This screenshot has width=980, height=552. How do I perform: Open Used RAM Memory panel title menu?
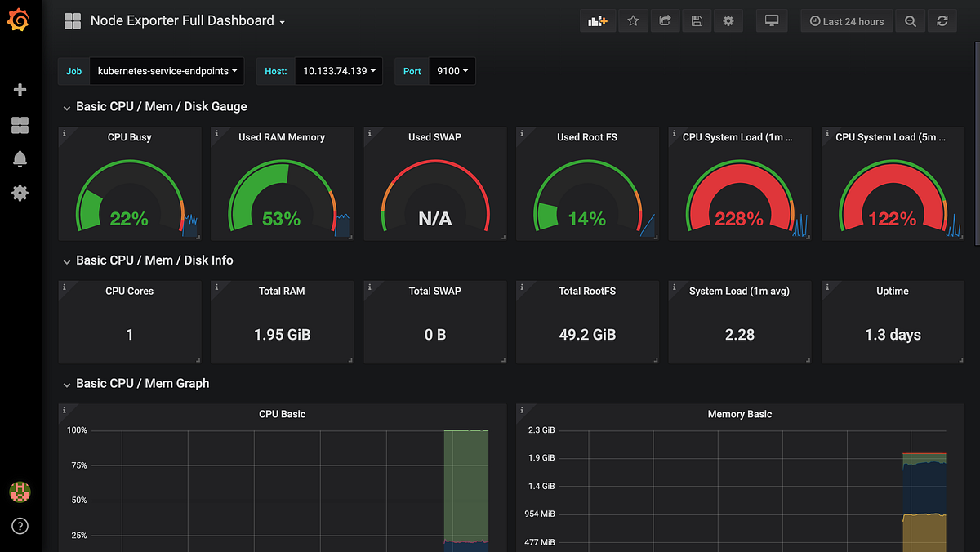[x=282, y=137]
